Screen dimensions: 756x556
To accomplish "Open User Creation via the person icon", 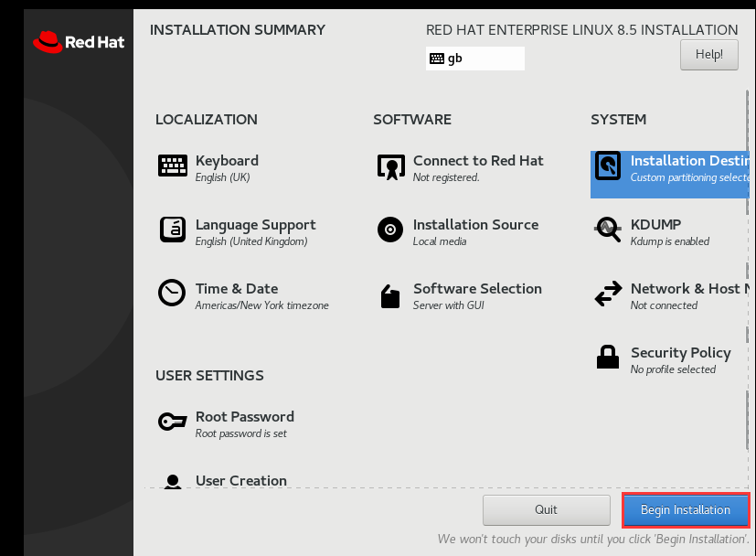I will 173,480.
